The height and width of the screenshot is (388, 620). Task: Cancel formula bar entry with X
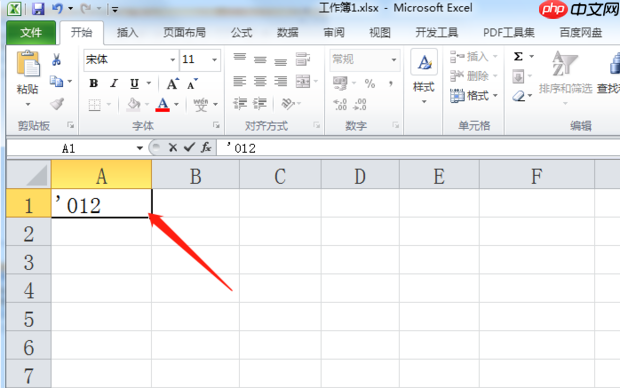pyautogui.click(x=172, y=148)
